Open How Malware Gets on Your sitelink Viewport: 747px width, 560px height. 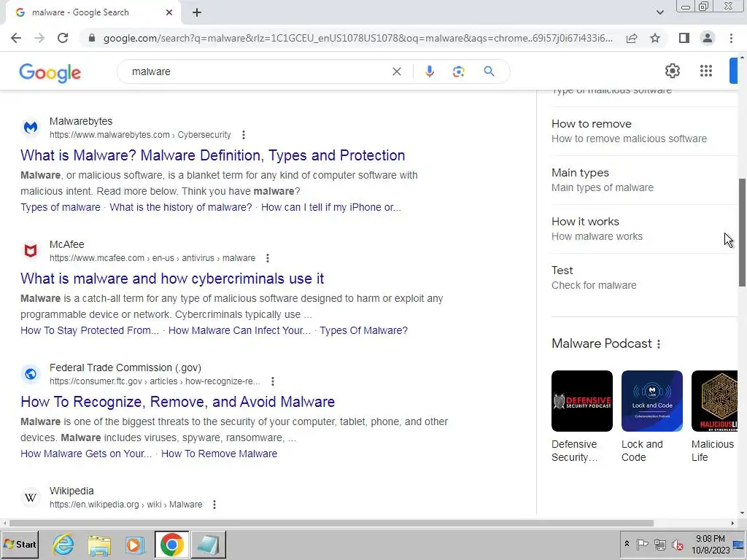coord(86,454)
